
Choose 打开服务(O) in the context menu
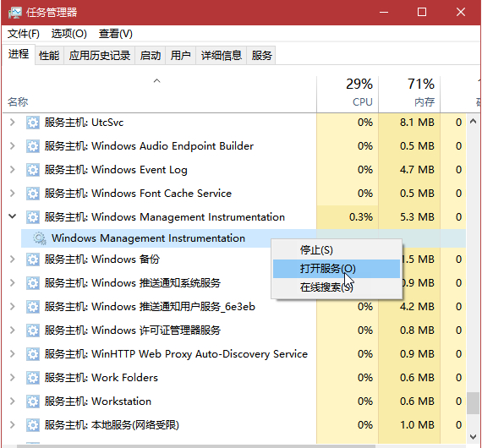(337, 269)
